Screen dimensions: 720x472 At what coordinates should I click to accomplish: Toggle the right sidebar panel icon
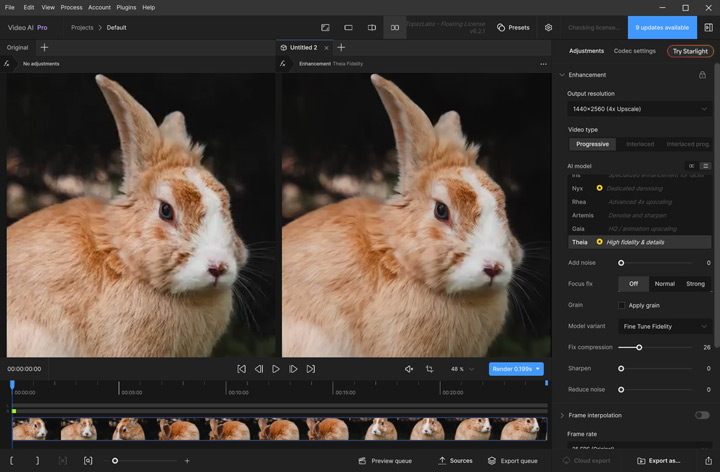pos(709,28)
